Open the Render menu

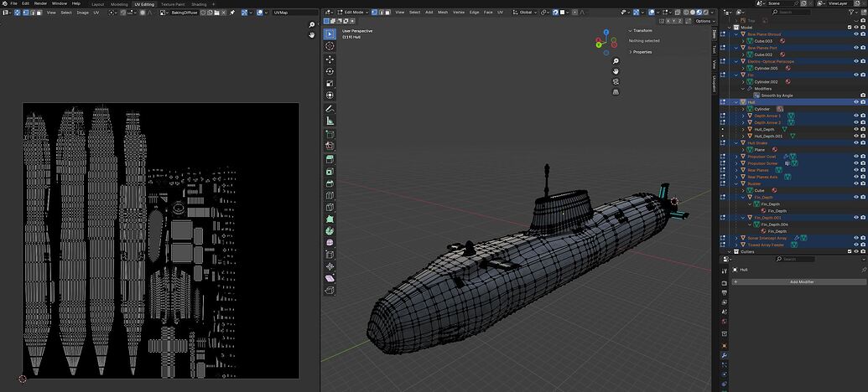point(40,3)
